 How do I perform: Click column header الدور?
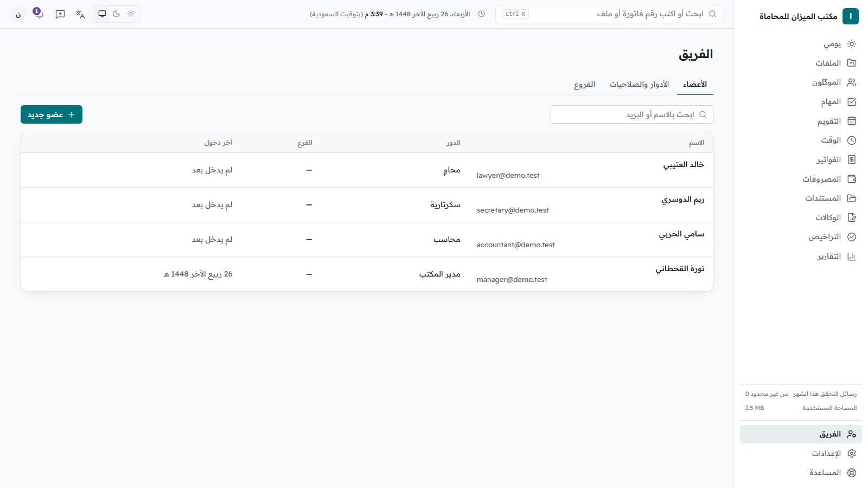pos(453,143)
